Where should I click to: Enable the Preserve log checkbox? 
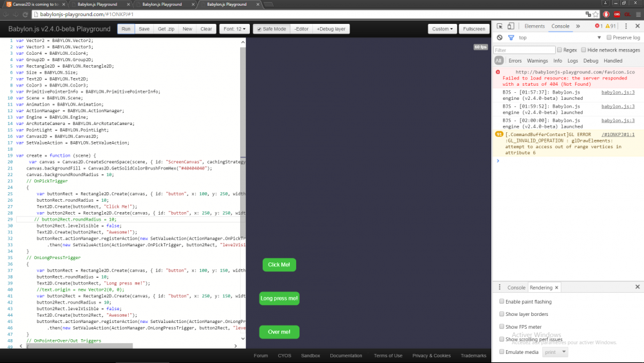[609, 37]
